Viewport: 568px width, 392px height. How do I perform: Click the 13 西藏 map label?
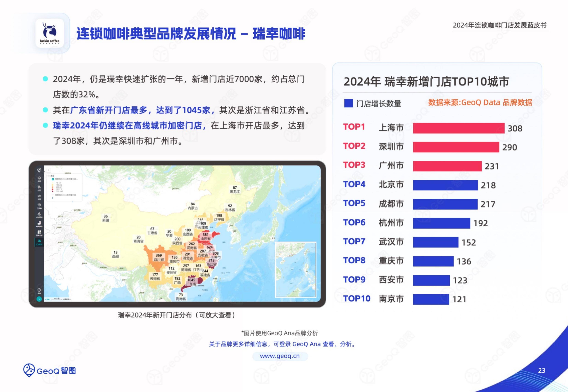[x=115, y=254]
